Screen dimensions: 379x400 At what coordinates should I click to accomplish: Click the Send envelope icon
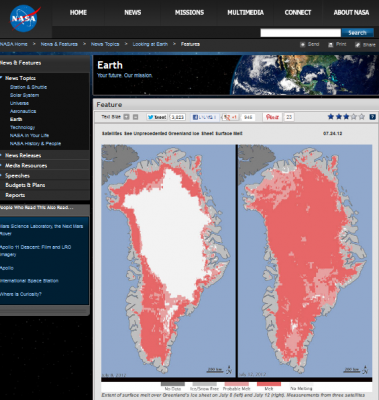coord(303,44)
